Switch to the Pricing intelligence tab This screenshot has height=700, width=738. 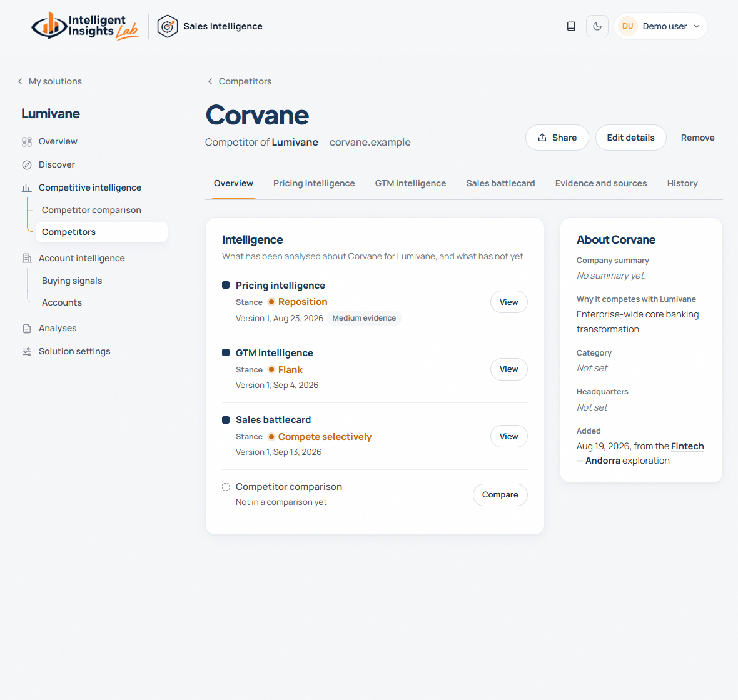[314, 184]
